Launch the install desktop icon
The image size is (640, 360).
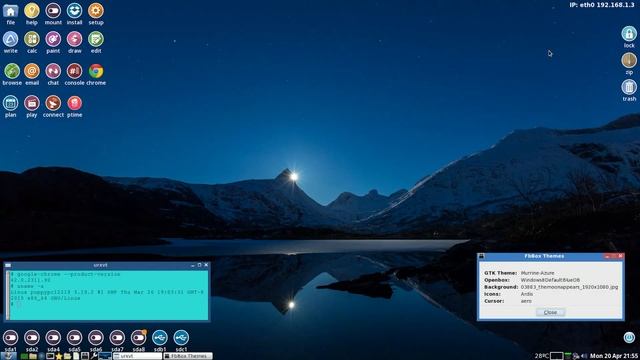74,11
